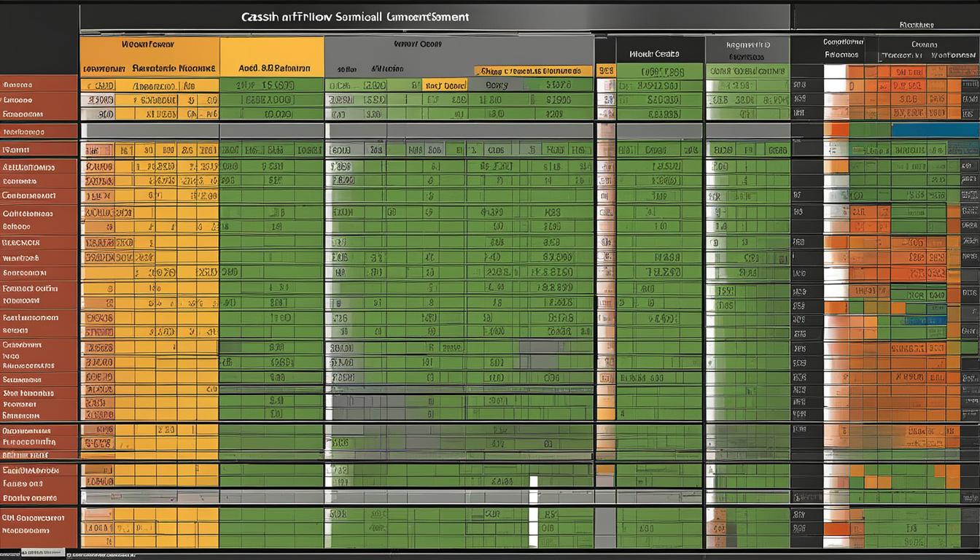Click the spreadsheet title text at the top
Image resolution: width=980 pixels, height=560 pixels.
coord(355,16)
